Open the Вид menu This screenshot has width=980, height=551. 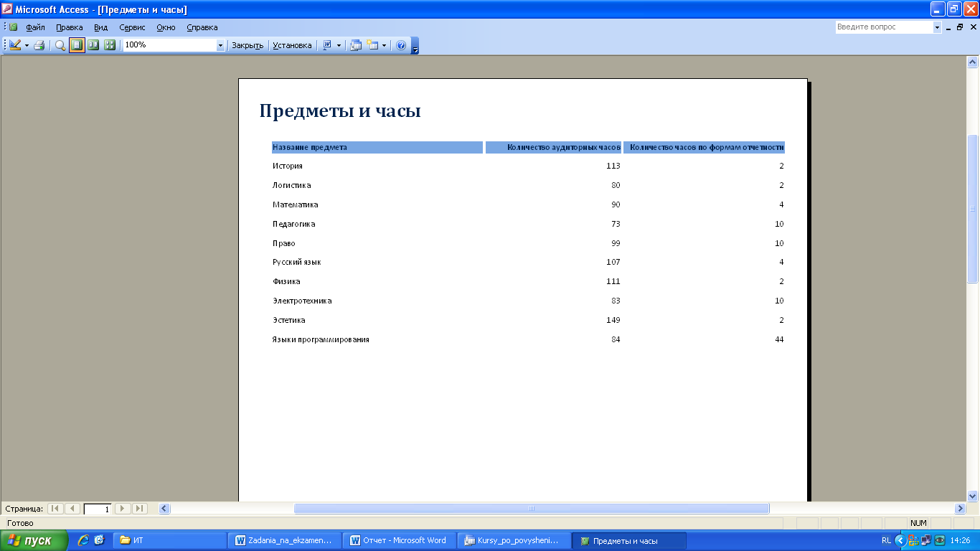[101, 27]
